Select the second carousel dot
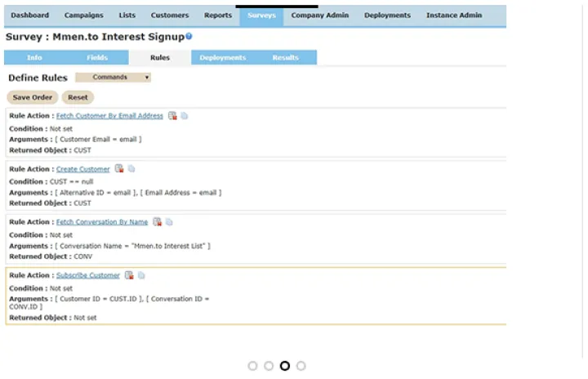Screen dimensions: 588x379 (269, 366)
